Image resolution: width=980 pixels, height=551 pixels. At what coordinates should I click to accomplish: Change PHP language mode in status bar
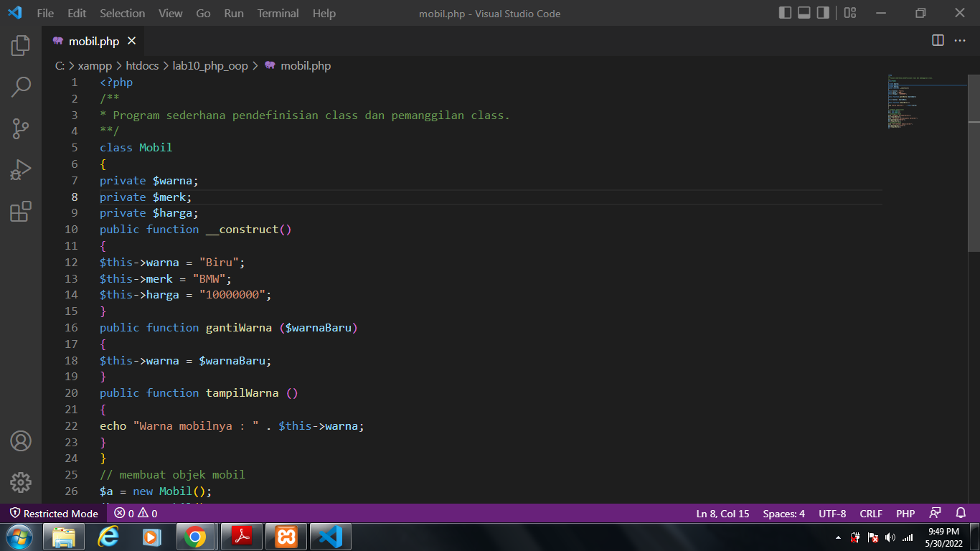(905, 513)
